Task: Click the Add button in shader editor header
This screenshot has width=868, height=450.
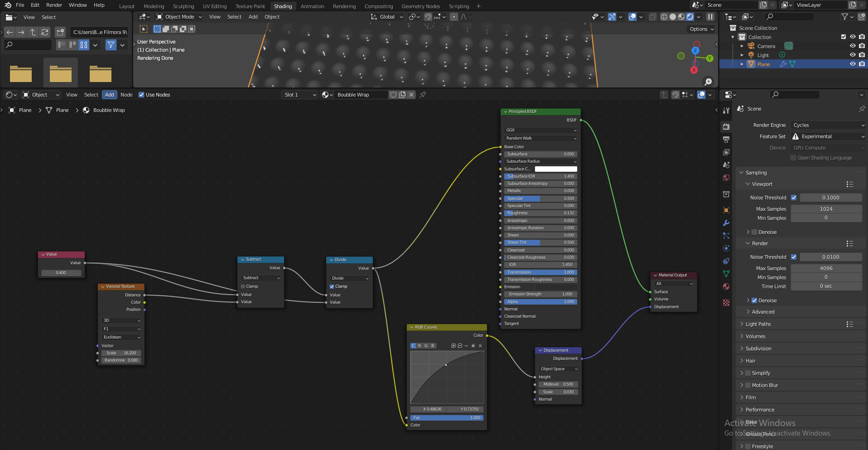Action: [x=109, y=95]
